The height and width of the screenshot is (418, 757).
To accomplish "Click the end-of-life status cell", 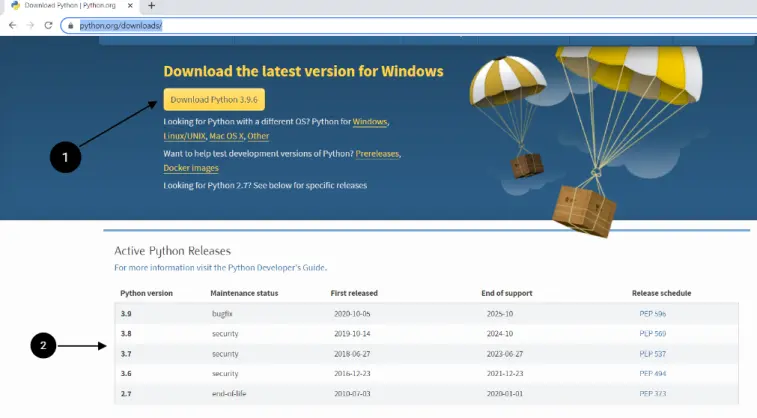I will click(229, 394).
